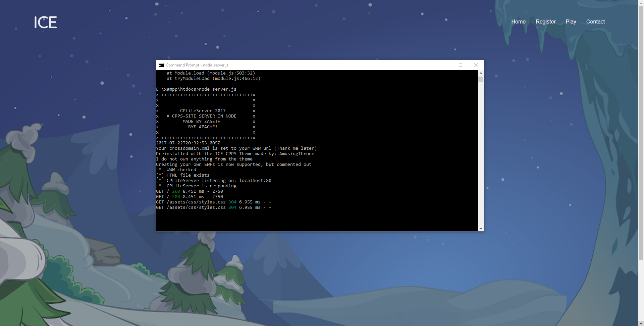Screen dimensions: 644x326
Task: Click the 'at Module.load' stack trace line
Action: tap(211, 73)
